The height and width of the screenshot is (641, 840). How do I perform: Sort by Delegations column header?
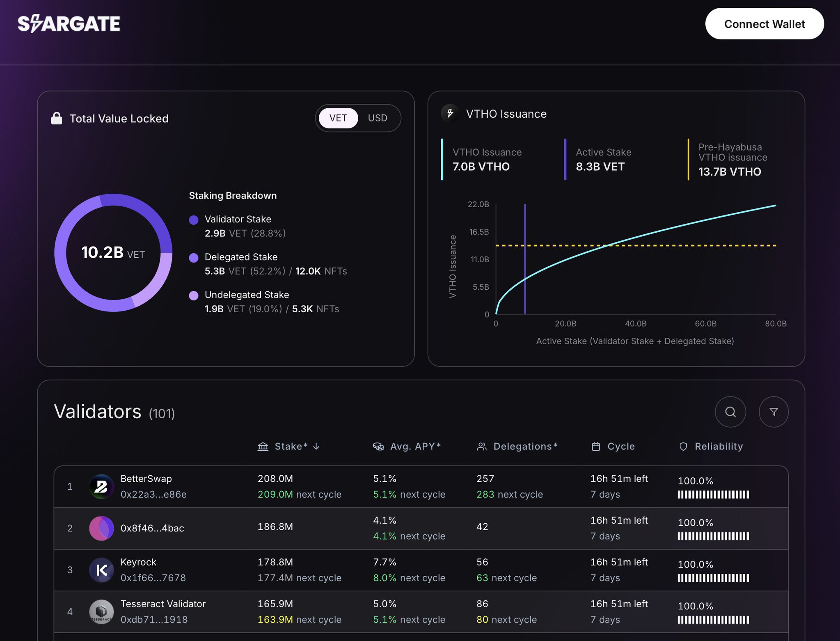525,446
